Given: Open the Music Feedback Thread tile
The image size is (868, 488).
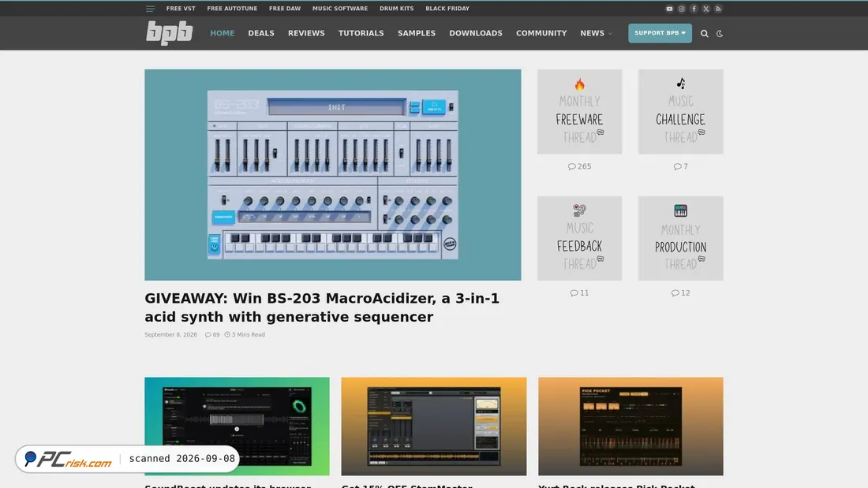Looking at the screenshot, I should pyautogui.click(x=580, y=238).
